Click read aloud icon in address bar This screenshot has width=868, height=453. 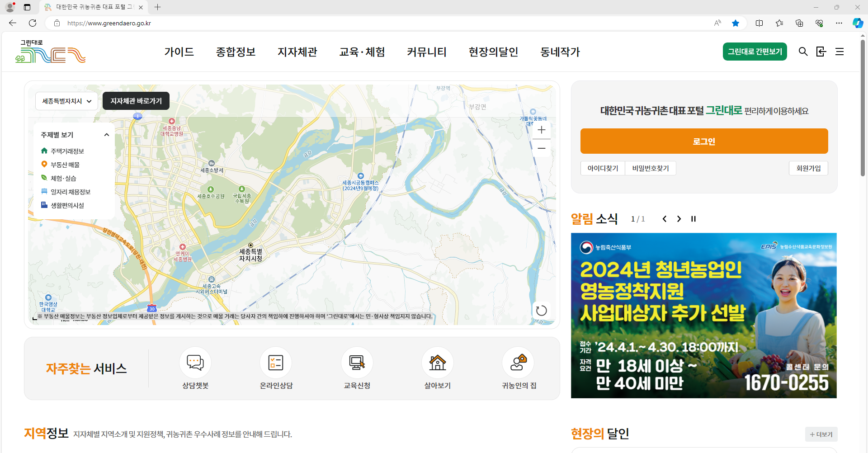point(717,23)
